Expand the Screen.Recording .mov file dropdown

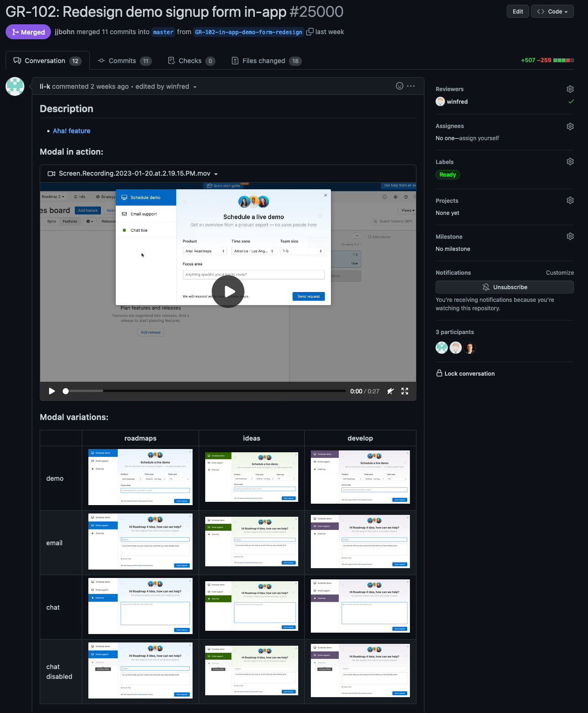coord(216,174)
